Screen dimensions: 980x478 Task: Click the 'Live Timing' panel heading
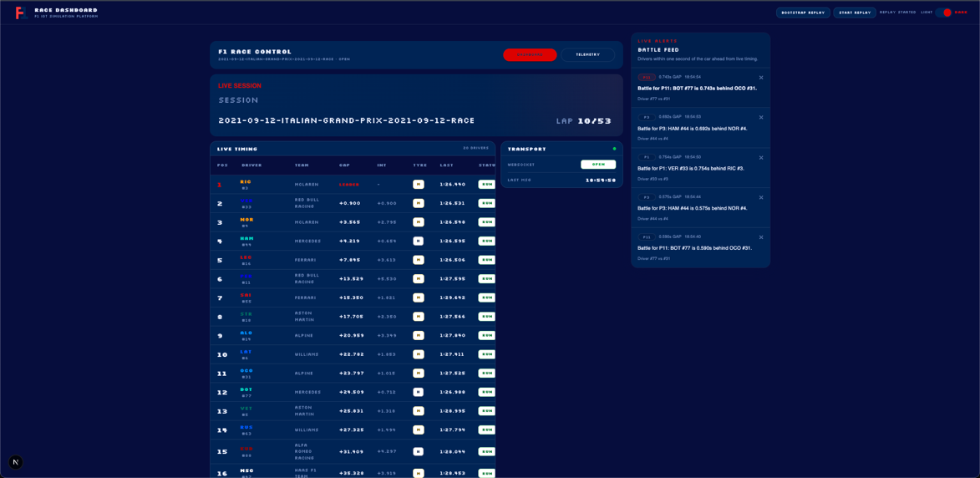click(237, 149)
